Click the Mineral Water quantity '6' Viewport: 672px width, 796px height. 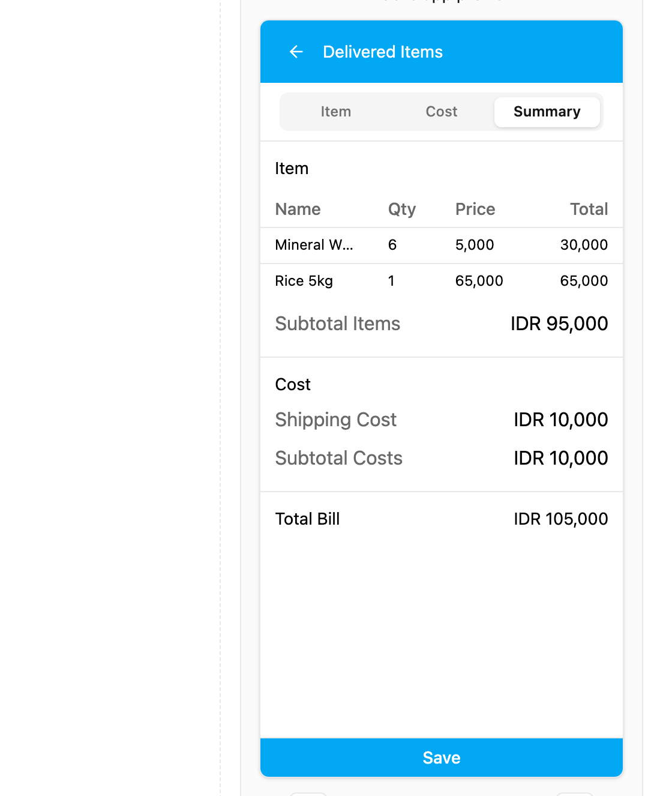pyautogui.click(x=392, y=245)
